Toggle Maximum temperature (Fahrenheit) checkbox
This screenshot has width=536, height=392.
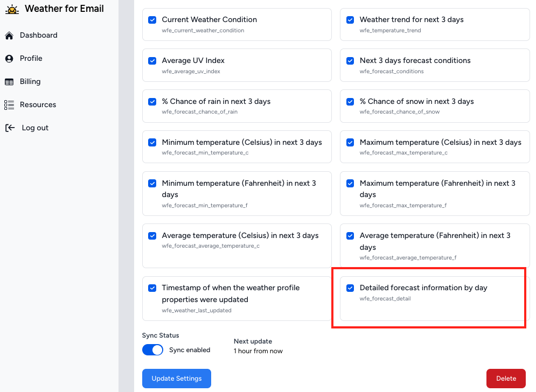coord(350,184)
